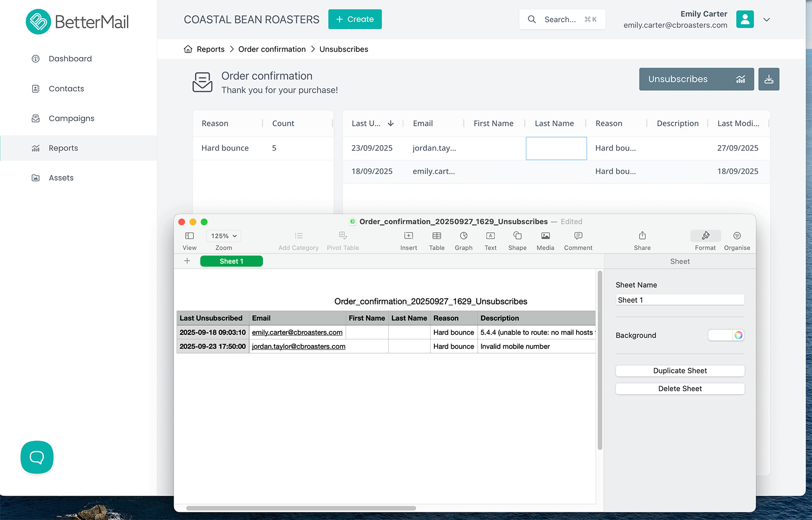The image size is (812, 520).
Task: Toggle the Organise sidebar panel
Action: pos(736,236)
